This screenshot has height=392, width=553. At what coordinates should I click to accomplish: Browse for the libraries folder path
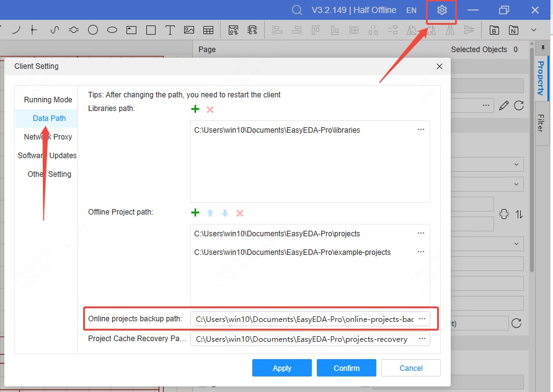[421, 130]
